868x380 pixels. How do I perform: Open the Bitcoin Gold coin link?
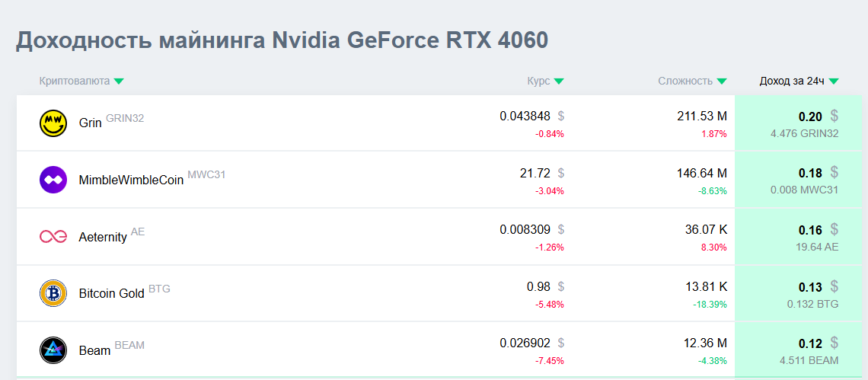(x=111, y=293)
